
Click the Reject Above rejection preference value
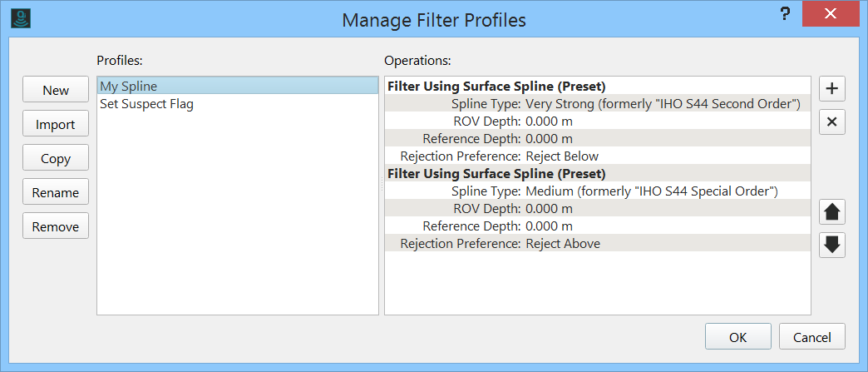tap(563, 244)
